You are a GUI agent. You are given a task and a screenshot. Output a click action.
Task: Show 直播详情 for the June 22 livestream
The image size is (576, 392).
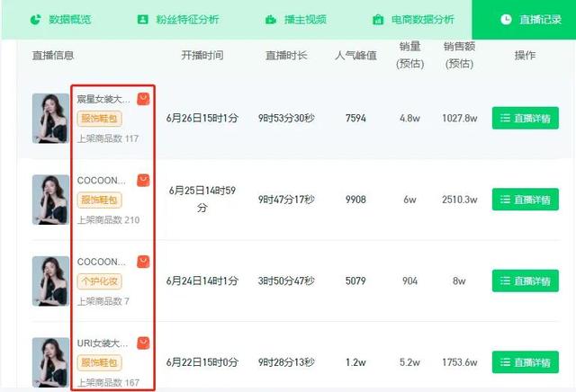(x=525, y=362)
